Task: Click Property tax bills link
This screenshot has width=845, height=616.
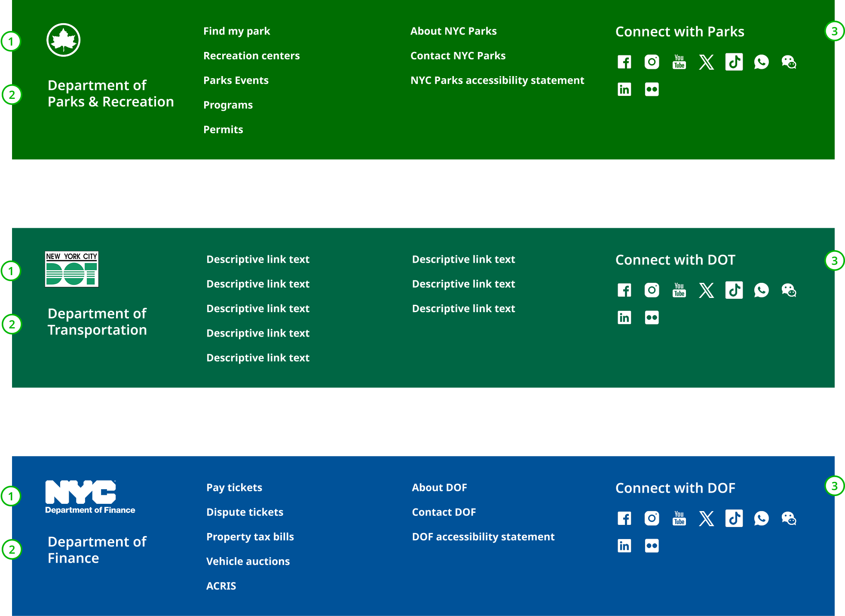Action: (x=250, y=536)
